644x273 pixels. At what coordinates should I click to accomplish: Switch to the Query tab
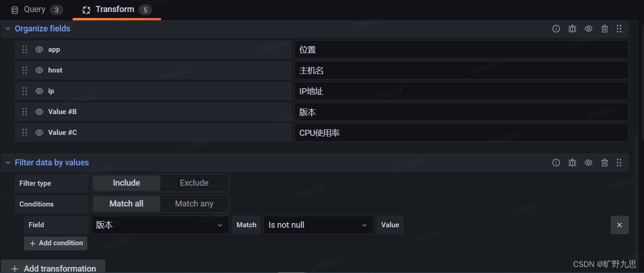click(35, 9)
